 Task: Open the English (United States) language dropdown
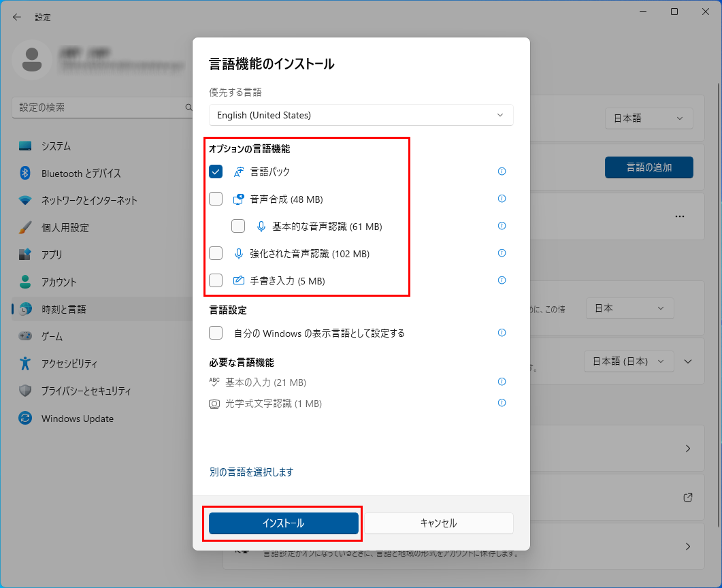point(361,115)
